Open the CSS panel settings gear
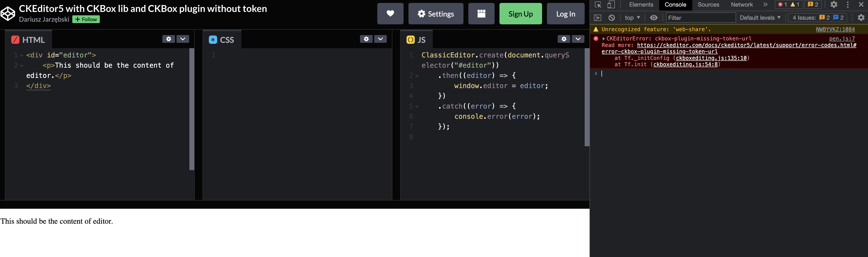868x257 pixels. 366,39
